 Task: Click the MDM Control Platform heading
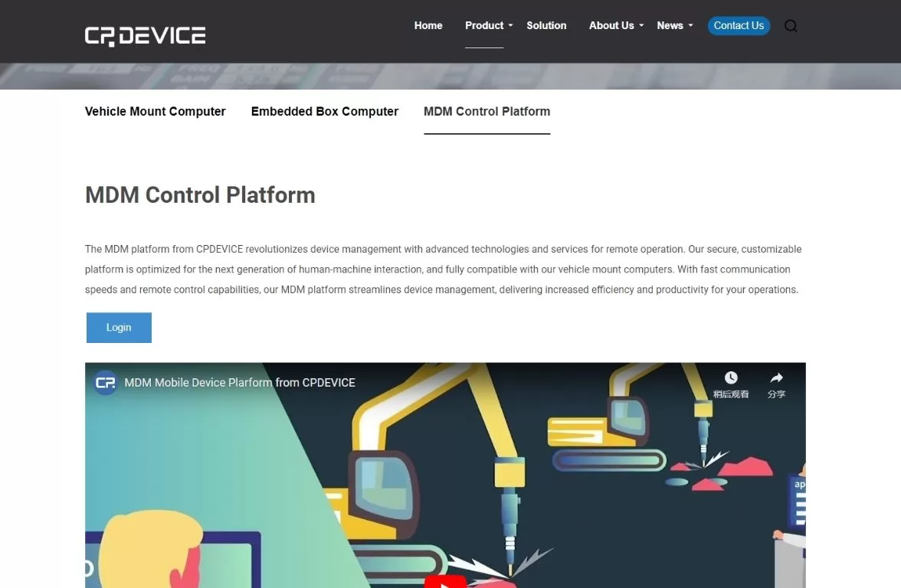(200, 195)
